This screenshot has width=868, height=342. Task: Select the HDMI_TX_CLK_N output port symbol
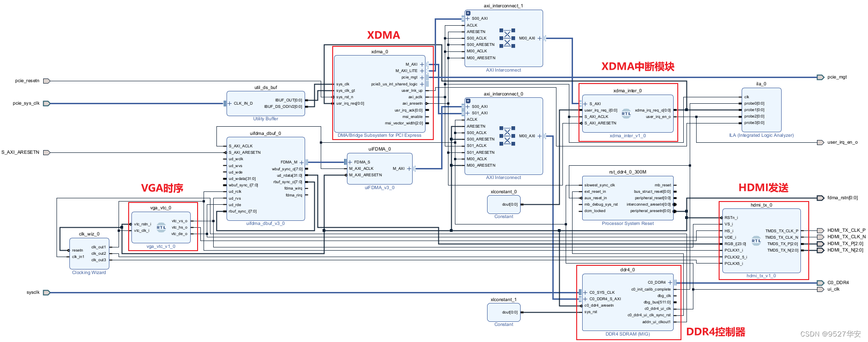click(820, 237)
